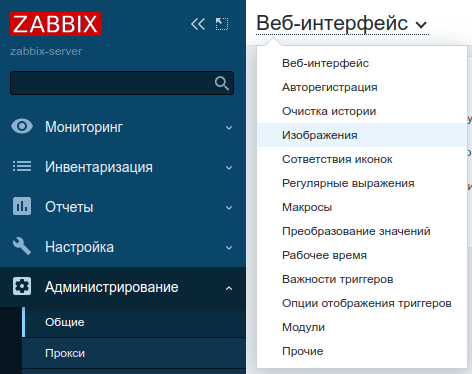Choose Важности триггеров option
This screenshot has height=374, width=472.
pyautogui.click(x=362, y=279)
